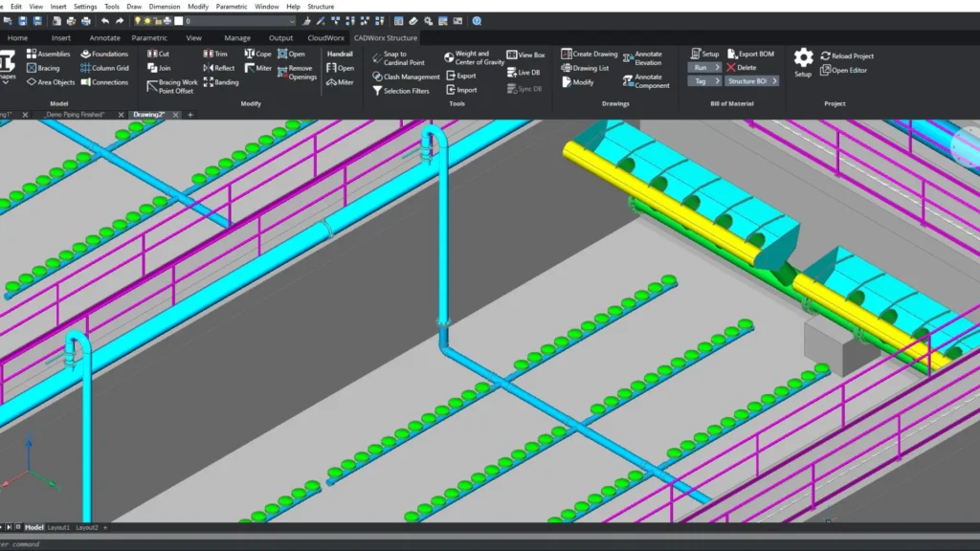
Task: Click the Open Editor button
Action: coord(842,70)
